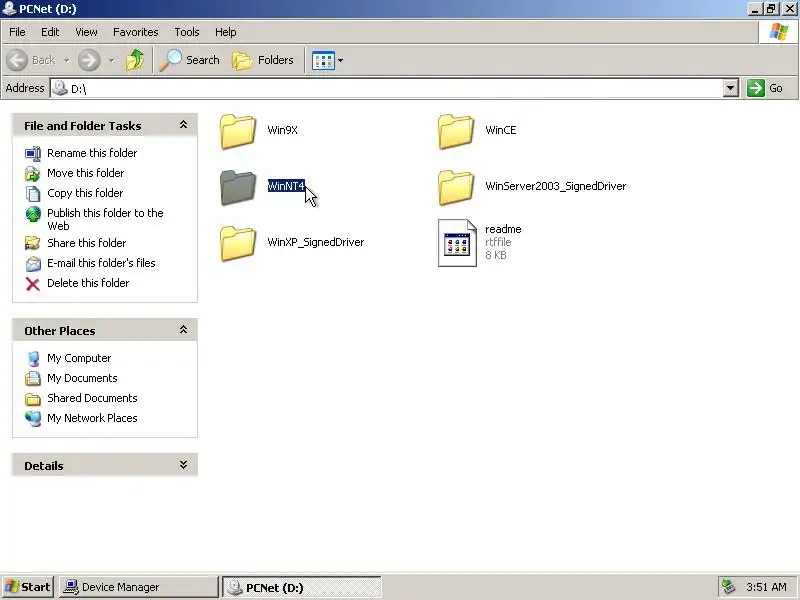The image size is (800, 600).
Task: Click Publish this folder to the Web
Action: 105,219
